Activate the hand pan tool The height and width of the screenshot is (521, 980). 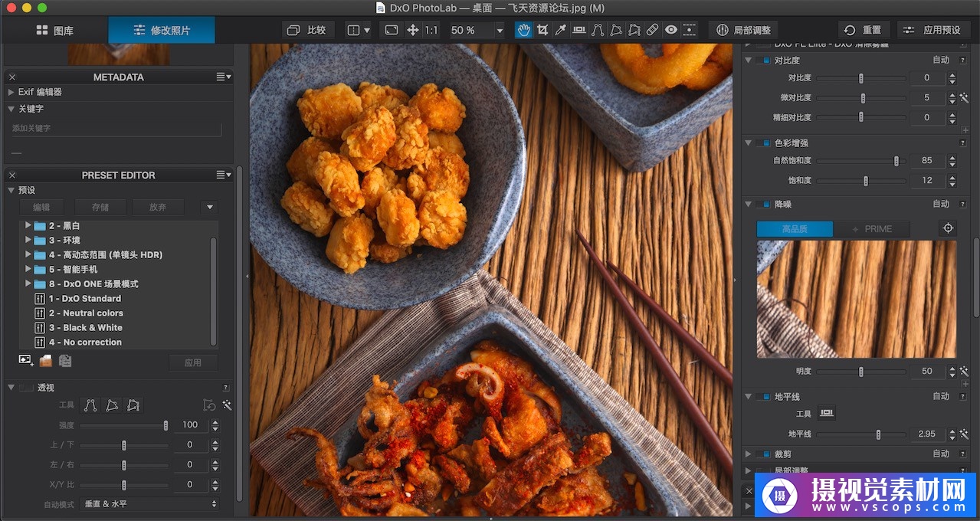524,30
